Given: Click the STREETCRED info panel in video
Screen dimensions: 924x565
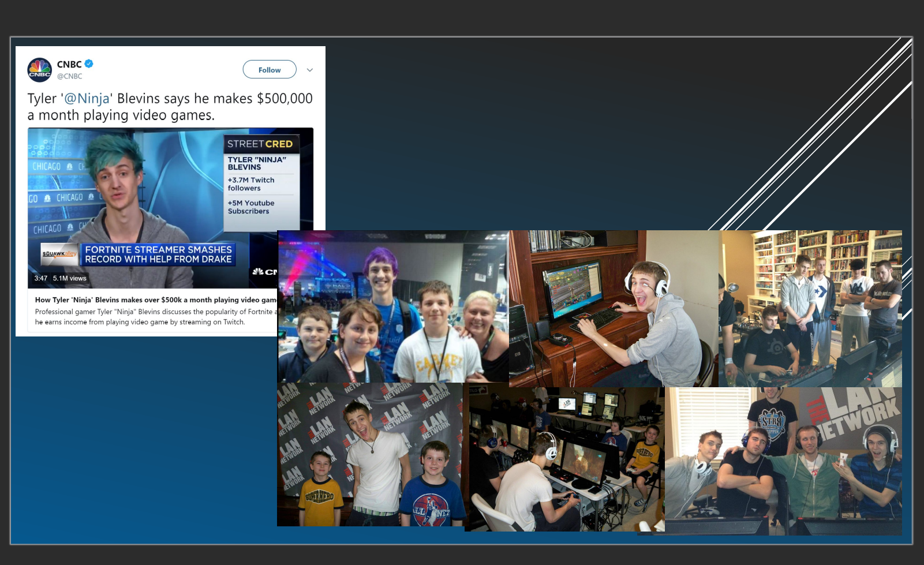Looking at the screenshot, I should (261, 179).
